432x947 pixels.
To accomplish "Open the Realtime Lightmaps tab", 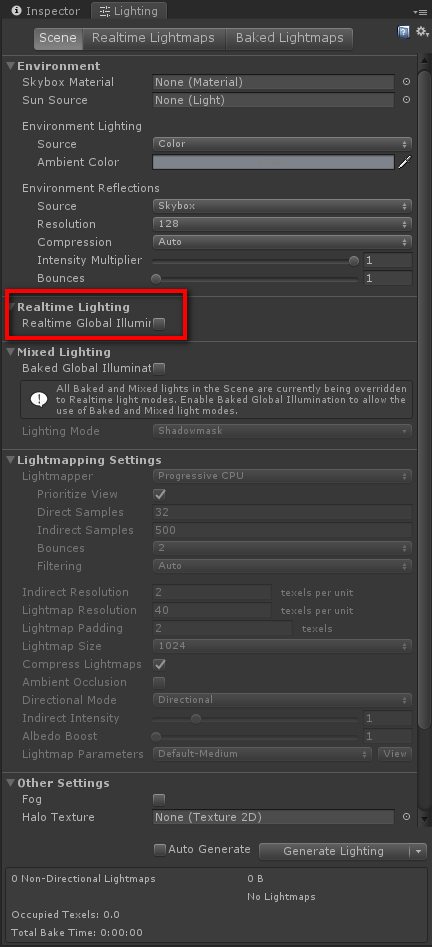I will coord(153,38).
